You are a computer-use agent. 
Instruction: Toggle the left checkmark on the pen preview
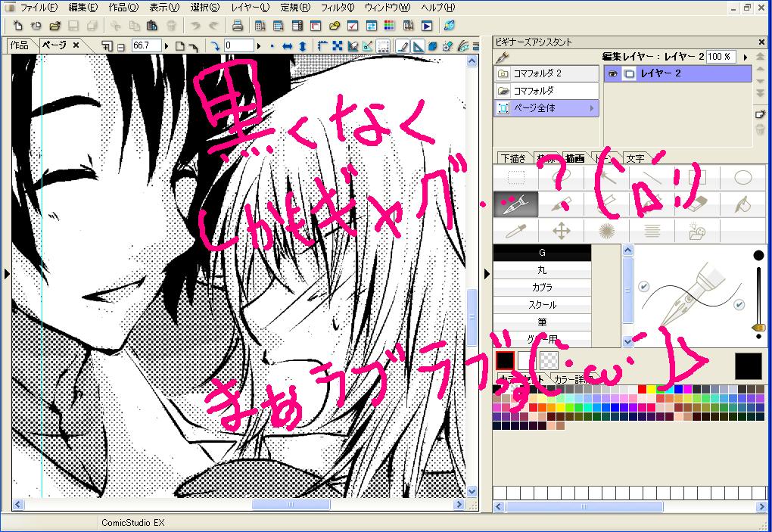(x=643, y=286)
